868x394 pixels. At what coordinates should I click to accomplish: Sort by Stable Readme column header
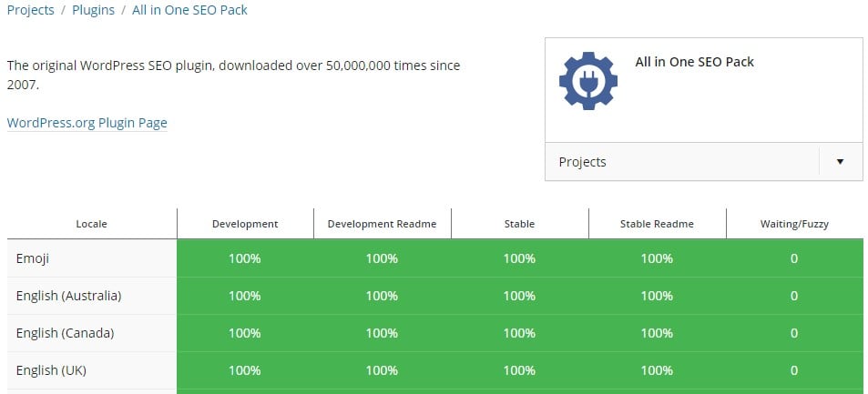[657, 224]
